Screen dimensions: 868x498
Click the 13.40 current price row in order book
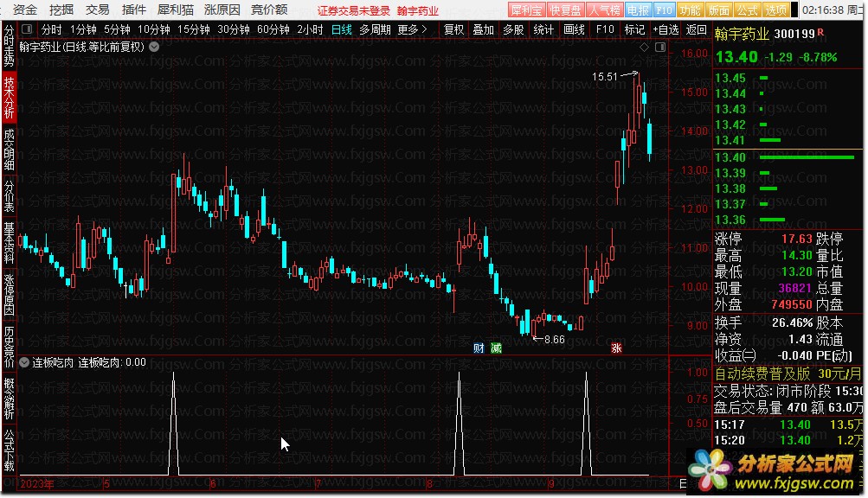[788, 157]
